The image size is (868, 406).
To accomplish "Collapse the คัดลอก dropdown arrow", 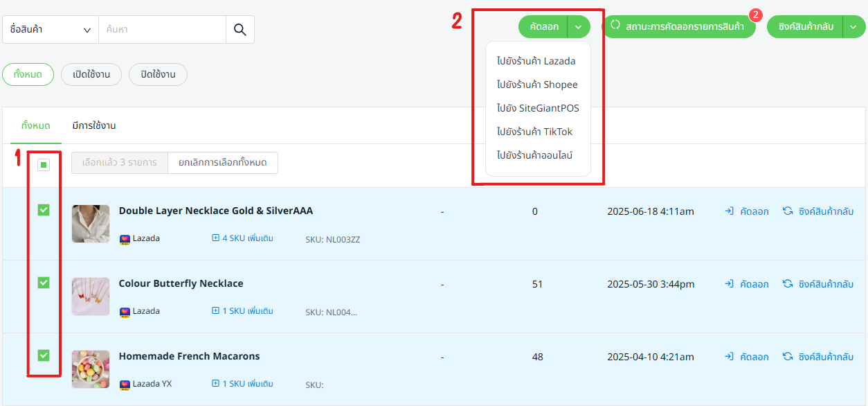I will coord(579,27).
